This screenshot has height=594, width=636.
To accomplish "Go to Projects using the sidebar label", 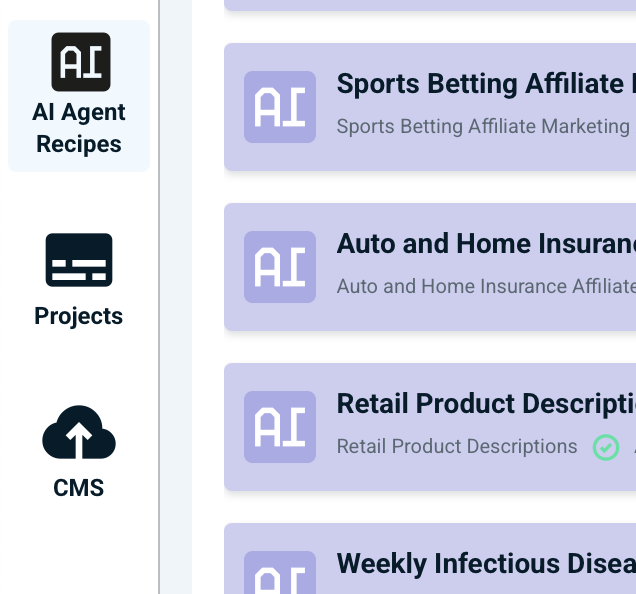I will pyautogui.click(x=79, y=316).
